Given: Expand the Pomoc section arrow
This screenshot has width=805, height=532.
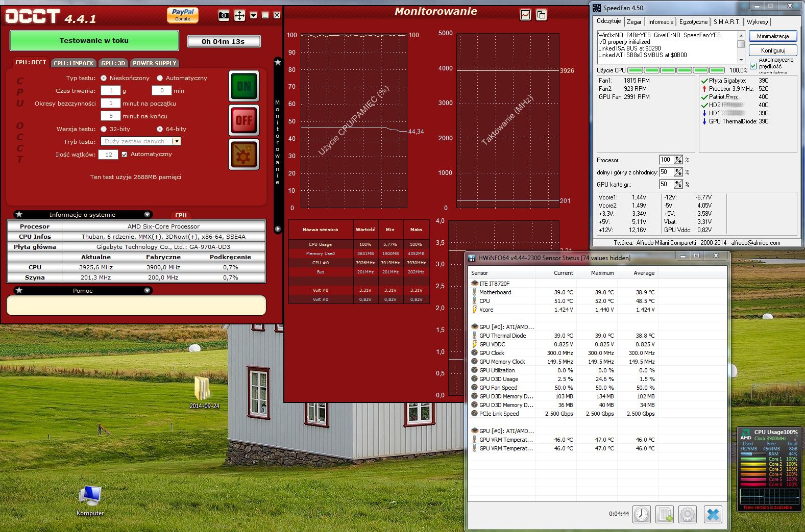Looking at the screenshot, I should coord(147,290).
